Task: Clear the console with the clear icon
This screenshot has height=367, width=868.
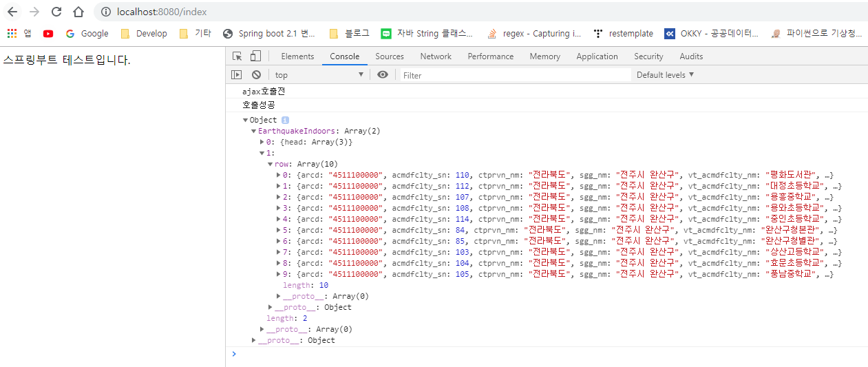Action: click(x=256, y=74)
